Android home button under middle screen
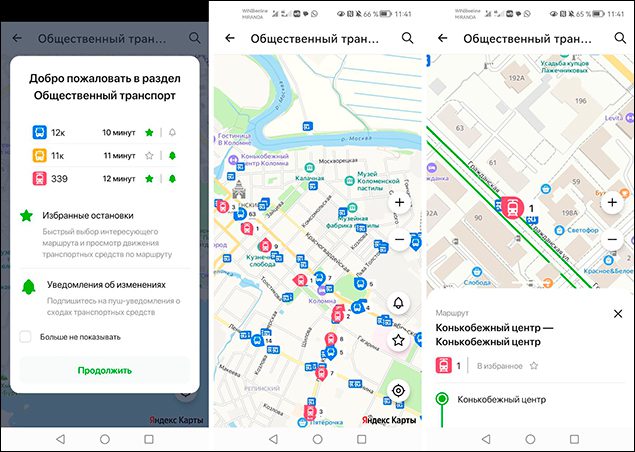Viewport: 635px width, 452px height. tap(318, 439)
